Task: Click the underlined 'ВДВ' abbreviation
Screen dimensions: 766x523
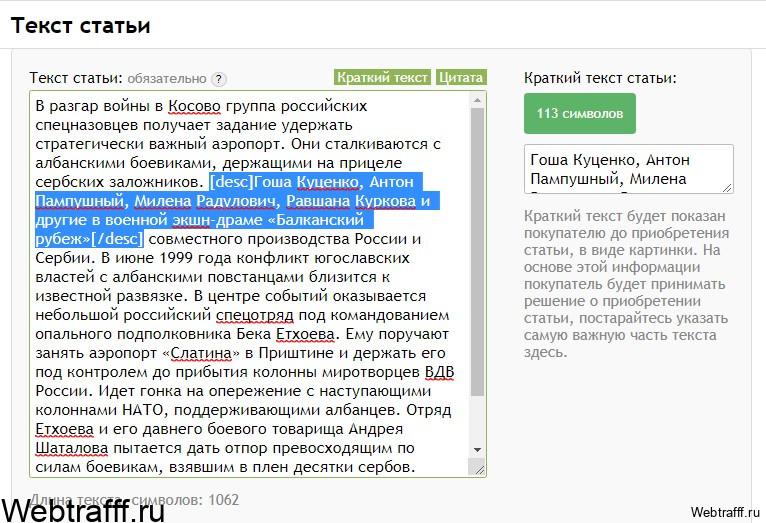Action: click(439, 372)
